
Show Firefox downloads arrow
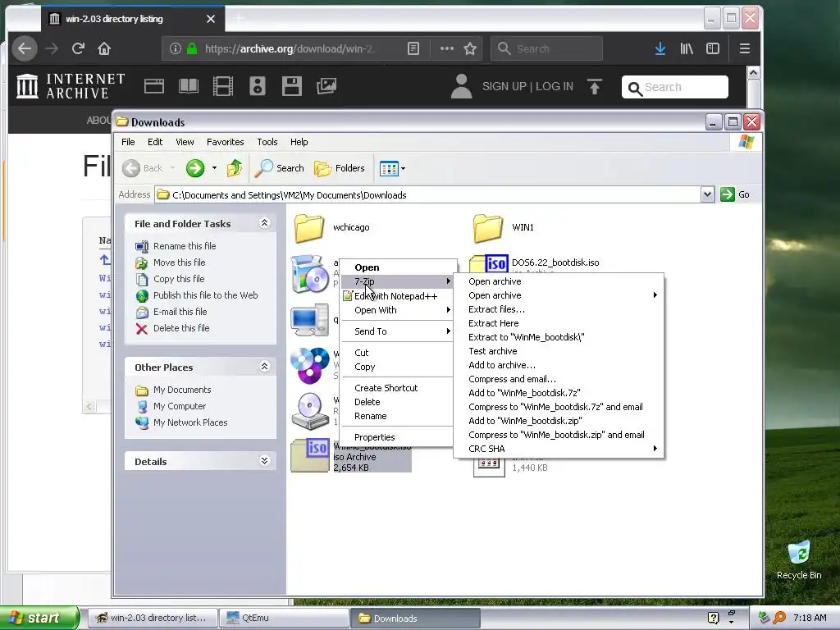pyautogui.click(x=660, y=48)
